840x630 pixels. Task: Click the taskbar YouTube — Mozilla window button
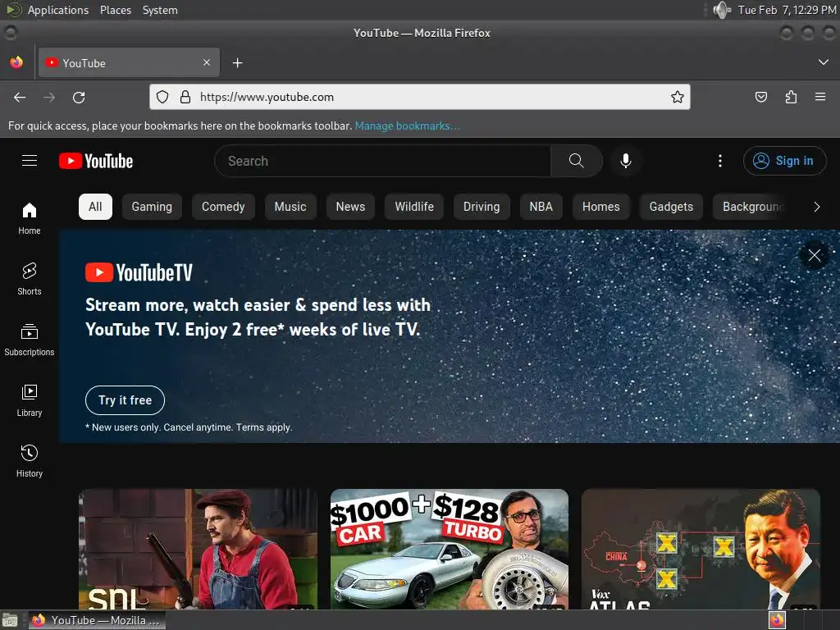pos(97,620)
